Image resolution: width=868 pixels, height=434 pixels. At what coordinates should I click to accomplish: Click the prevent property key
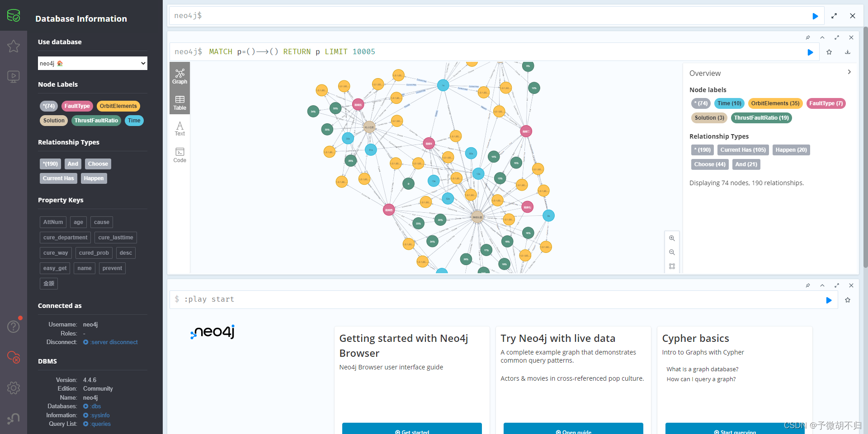112,268
